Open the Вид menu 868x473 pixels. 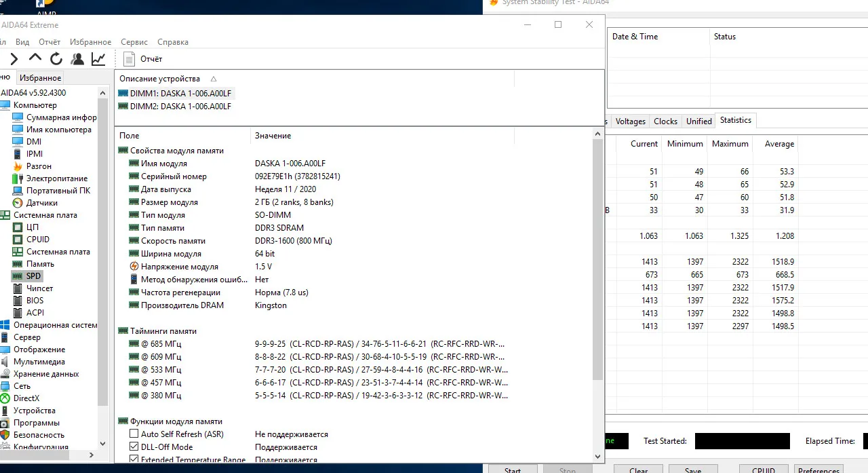(22, 42)
